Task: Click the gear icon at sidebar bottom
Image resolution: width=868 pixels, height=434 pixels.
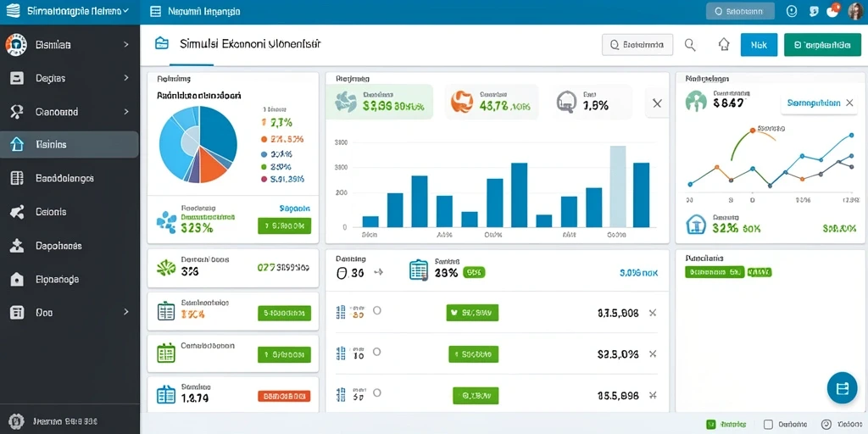Action: [x=17, y=420]
